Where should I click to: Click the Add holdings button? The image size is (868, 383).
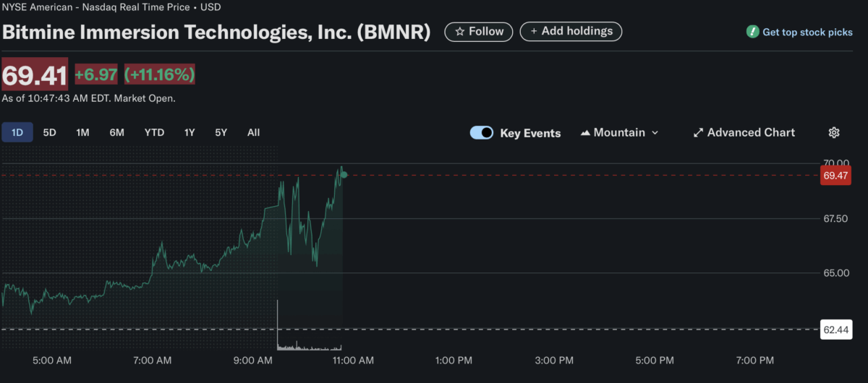click(571, 31)
